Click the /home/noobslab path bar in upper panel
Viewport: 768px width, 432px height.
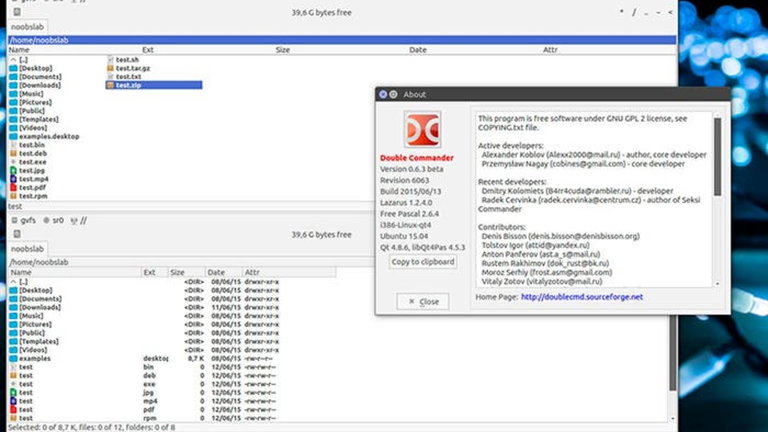pyautogui.click(x=342, y=40)
